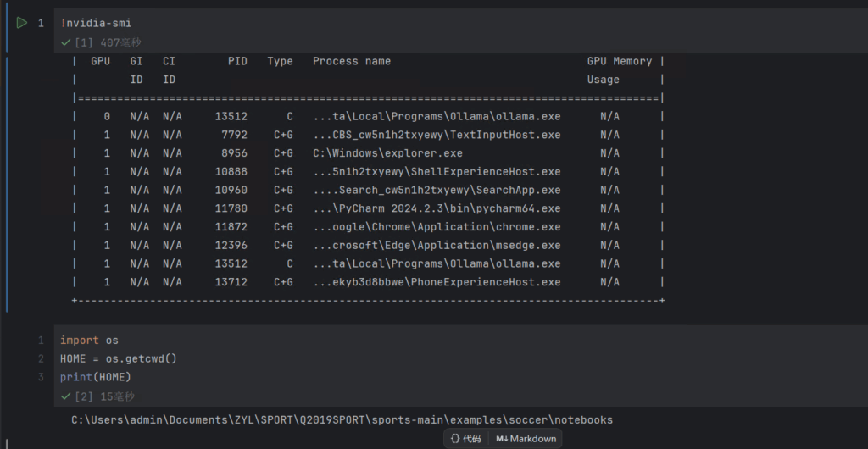Collapse the nvidia-smi output using the blue bar

pos(7,182)
